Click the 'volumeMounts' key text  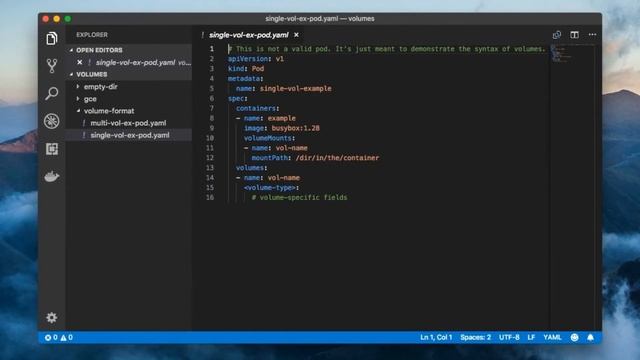[268, 138]
